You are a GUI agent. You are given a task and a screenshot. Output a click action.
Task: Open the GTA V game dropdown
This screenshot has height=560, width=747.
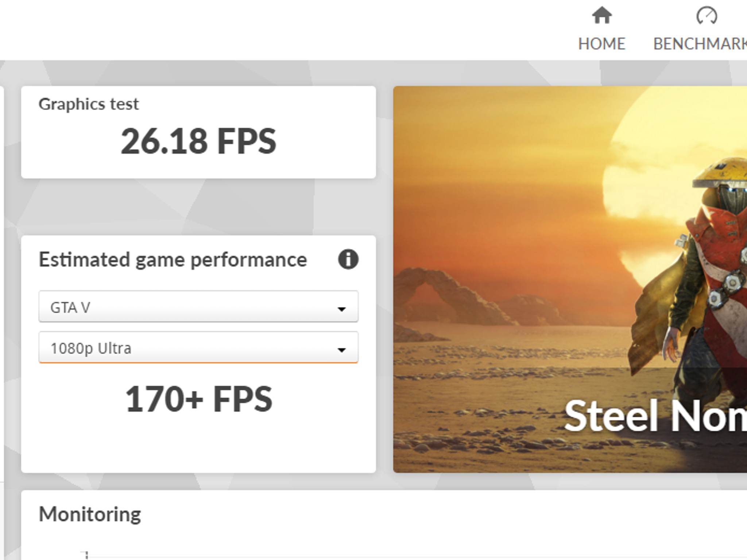coord(198,307)
